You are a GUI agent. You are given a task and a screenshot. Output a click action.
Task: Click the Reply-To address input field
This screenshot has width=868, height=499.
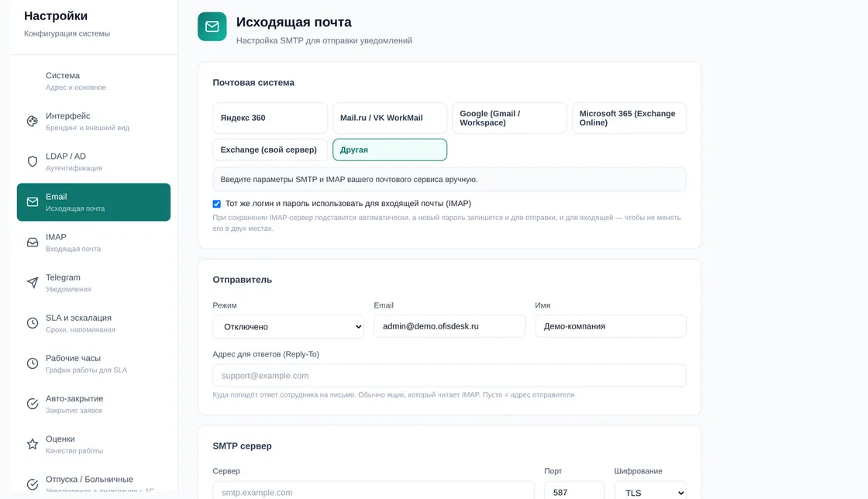coord(449,376)
